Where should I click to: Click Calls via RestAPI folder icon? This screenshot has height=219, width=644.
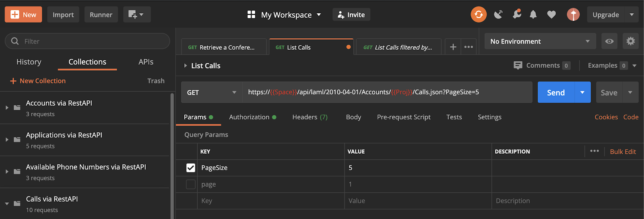click(x=17, y=203)
